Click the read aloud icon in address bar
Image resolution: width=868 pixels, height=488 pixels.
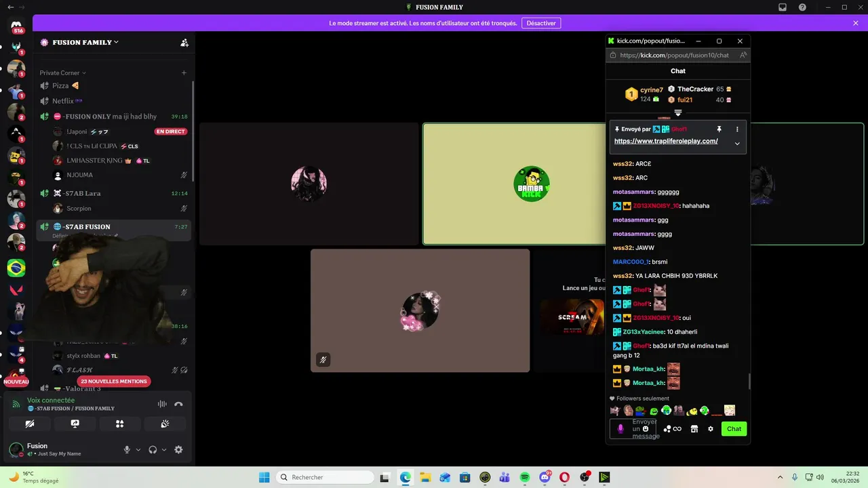pos(743,55)
